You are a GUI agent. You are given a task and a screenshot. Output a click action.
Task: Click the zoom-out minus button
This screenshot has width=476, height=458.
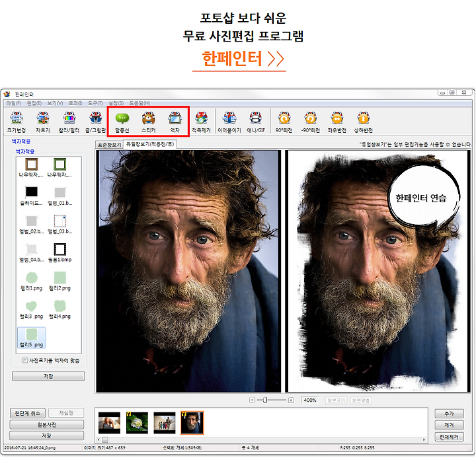pos(252,400)
